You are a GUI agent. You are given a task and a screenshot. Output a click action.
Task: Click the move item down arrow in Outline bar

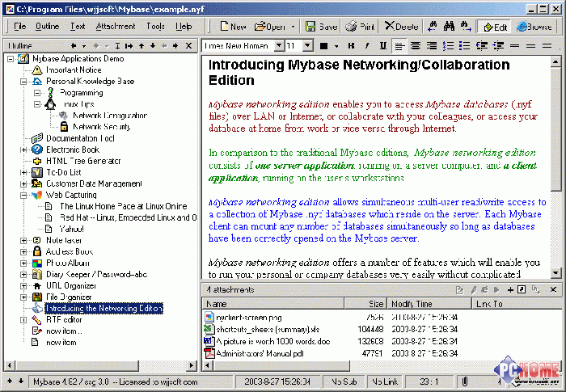point(153,46)
